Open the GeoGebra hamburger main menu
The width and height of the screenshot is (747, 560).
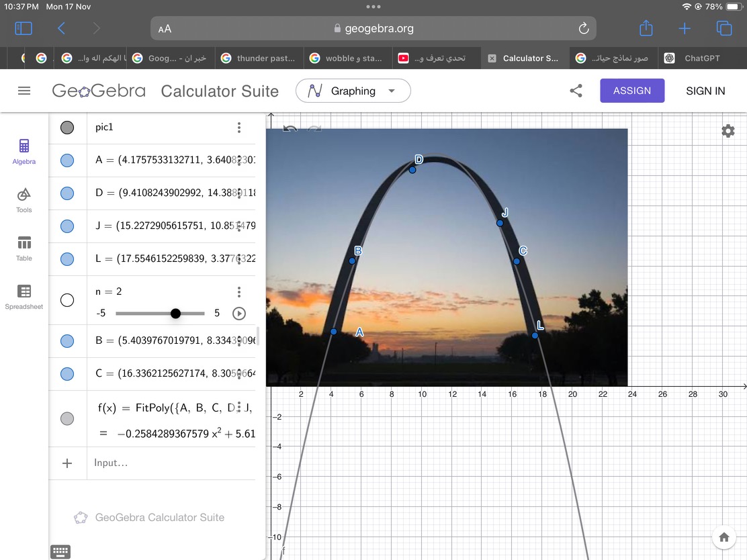point(24,91)
